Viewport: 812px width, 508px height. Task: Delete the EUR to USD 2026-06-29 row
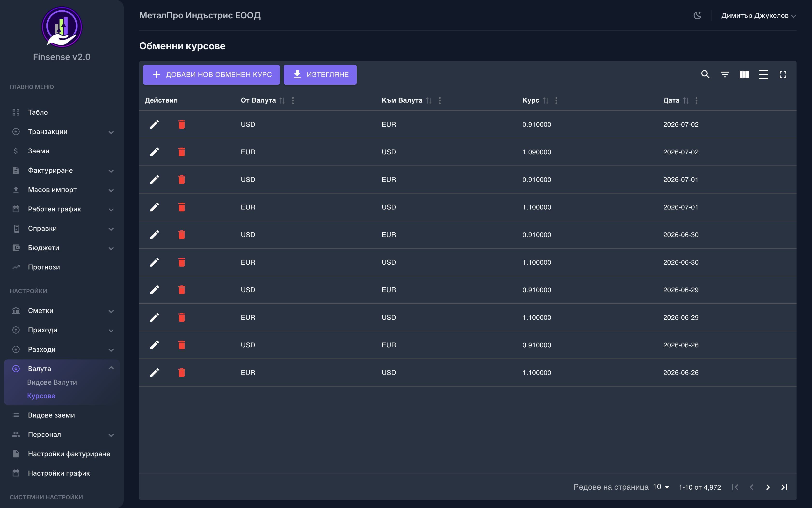[x=181, y=317]
